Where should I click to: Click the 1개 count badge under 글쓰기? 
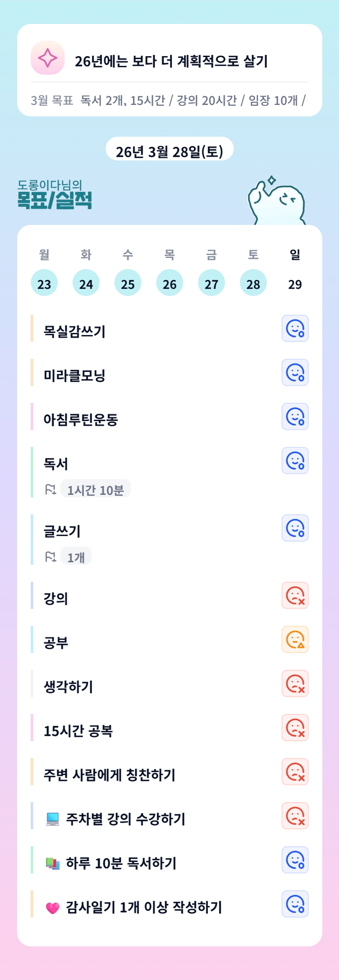[x=76, y=557]
